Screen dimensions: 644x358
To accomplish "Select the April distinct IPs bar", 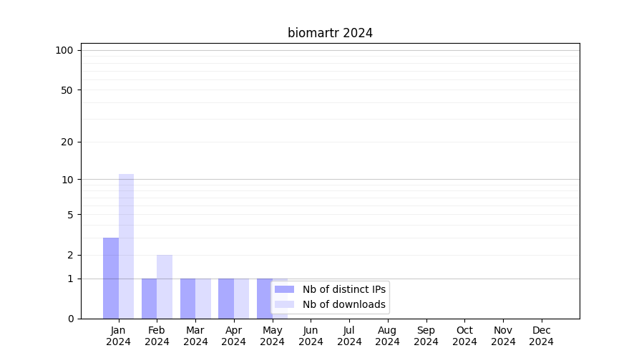I will tap(226, 299).
